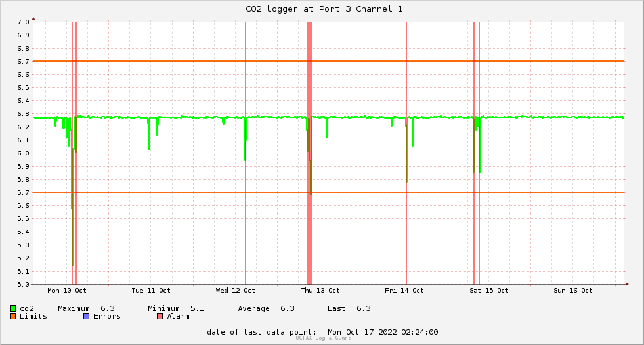This screenshot has width=644, height=345.
Task: Click the 'Wed 12 Oct' axis label
Action: [235, 291]
